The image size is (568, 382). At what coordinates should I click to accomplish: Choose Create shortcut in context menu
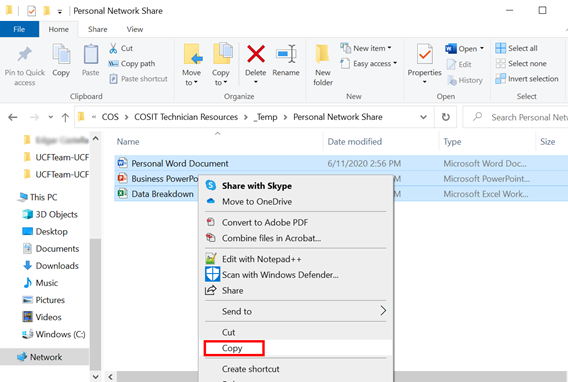click(296, 369)
